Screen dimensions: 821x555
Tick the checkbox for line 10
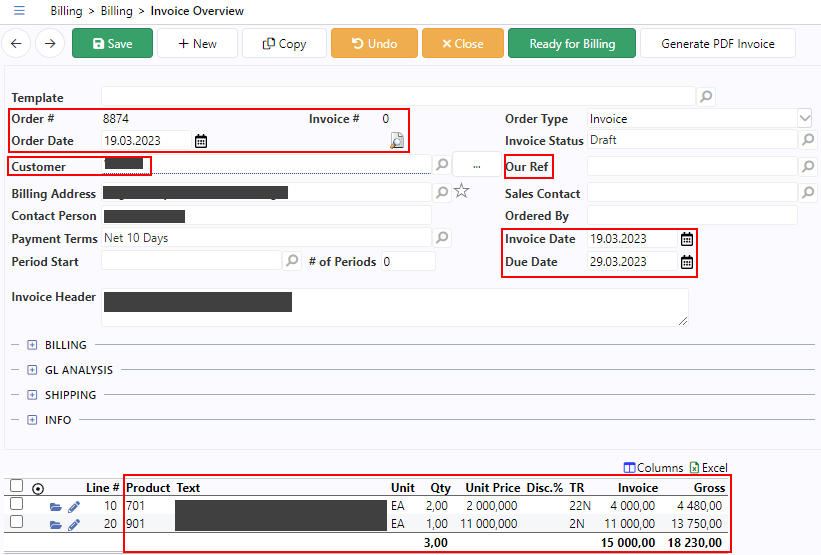tap(16, 505)
